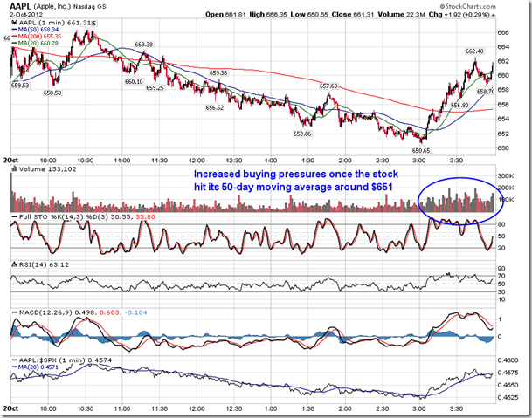Click the 662.40 high price label
The image size is (532, 418).
pyautogui.click(x=475, y=51)
